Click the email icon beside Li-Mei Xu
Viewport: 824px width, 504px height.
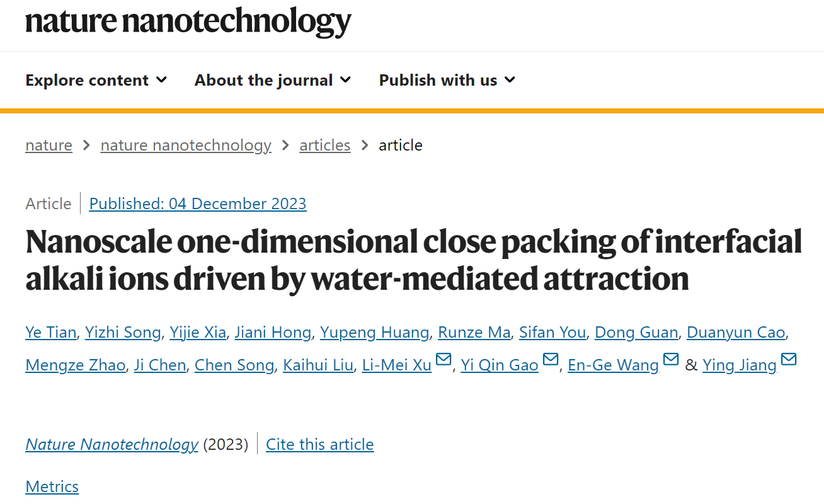click(x=443, y=360)
